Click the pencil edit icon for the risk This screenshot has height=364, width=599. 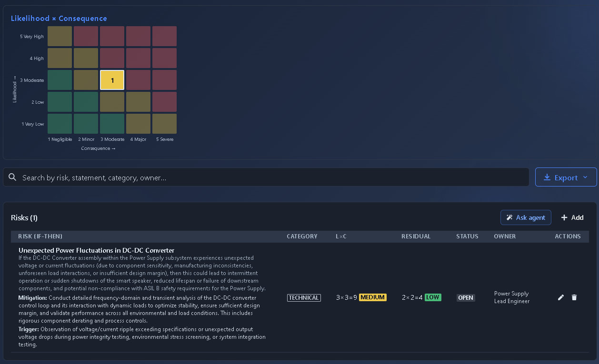561,297
